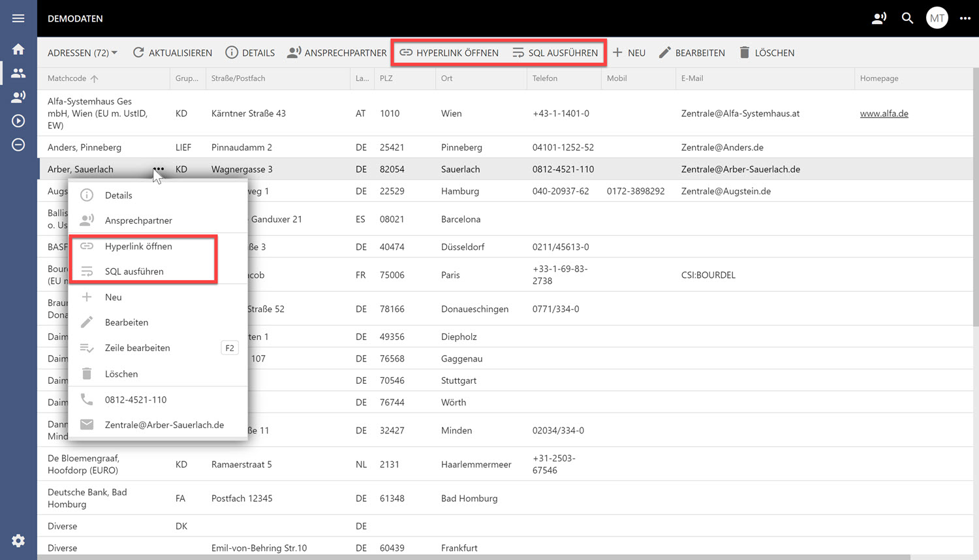Expand the Adressen (72) dropdown
979x560 pixels.
[82, 53]
